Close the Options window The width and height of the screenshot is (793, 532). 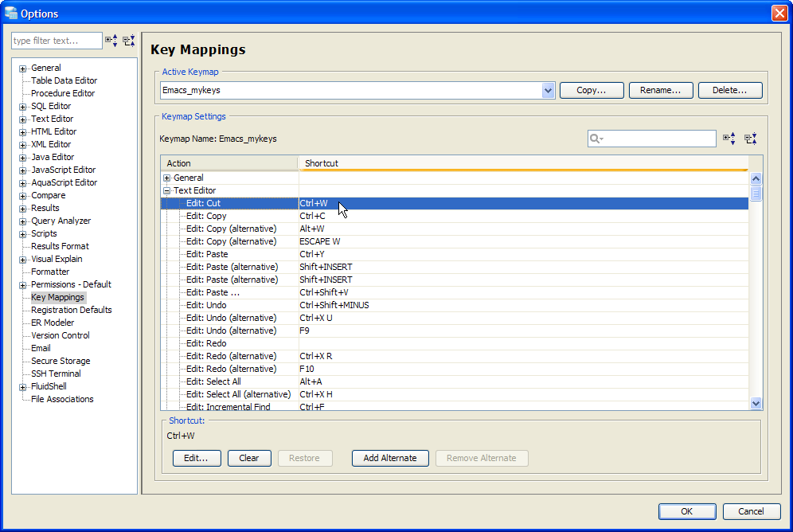point(779,13)
